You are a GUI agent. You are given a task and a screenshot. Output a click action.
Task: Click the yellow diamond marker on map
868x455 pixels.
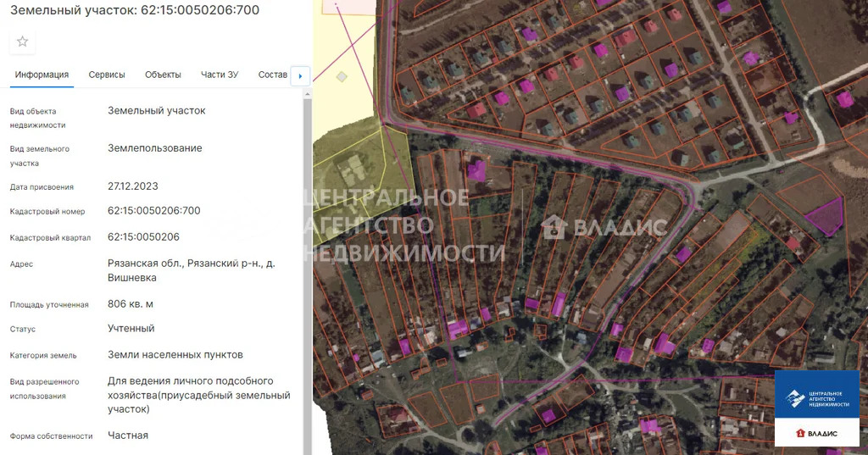pyautogui.click(x=342, y=77)
